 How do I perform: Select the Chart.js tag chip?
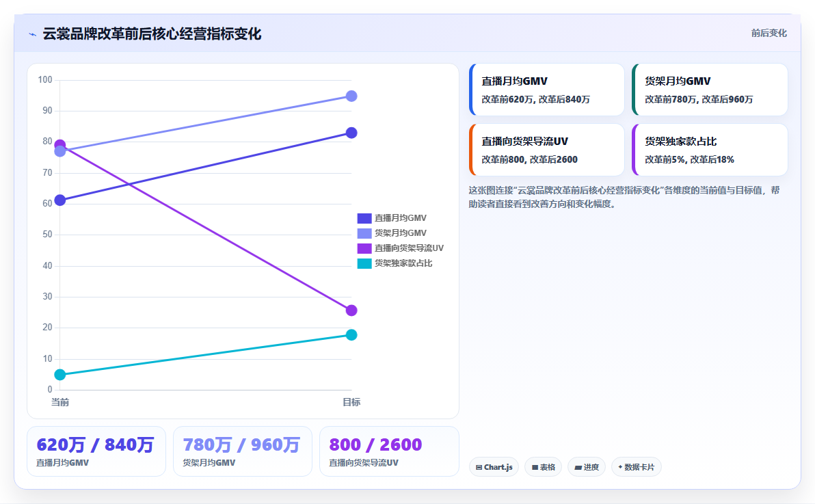click(x=494, y=467)
